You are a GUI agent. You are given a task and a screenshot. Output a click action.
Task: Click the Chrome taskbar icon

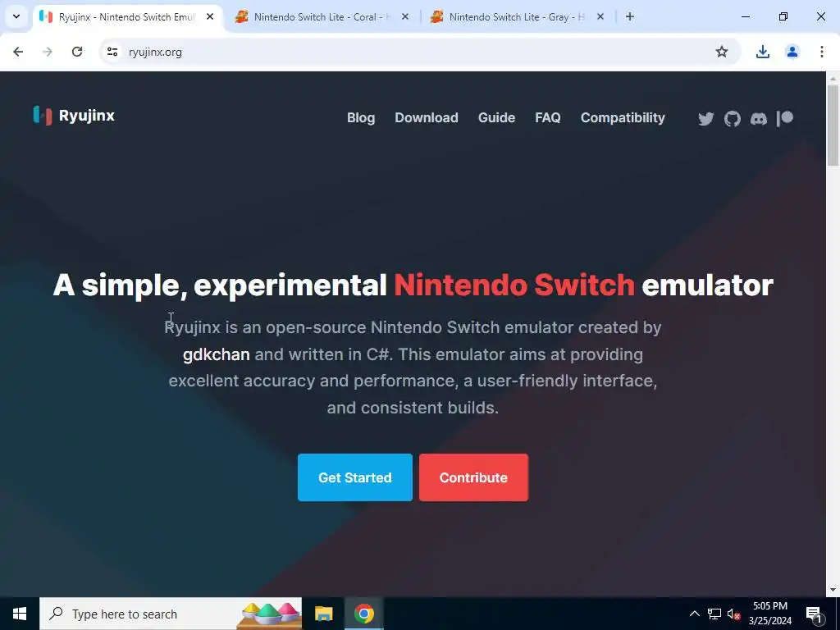(x=363, y=614)
